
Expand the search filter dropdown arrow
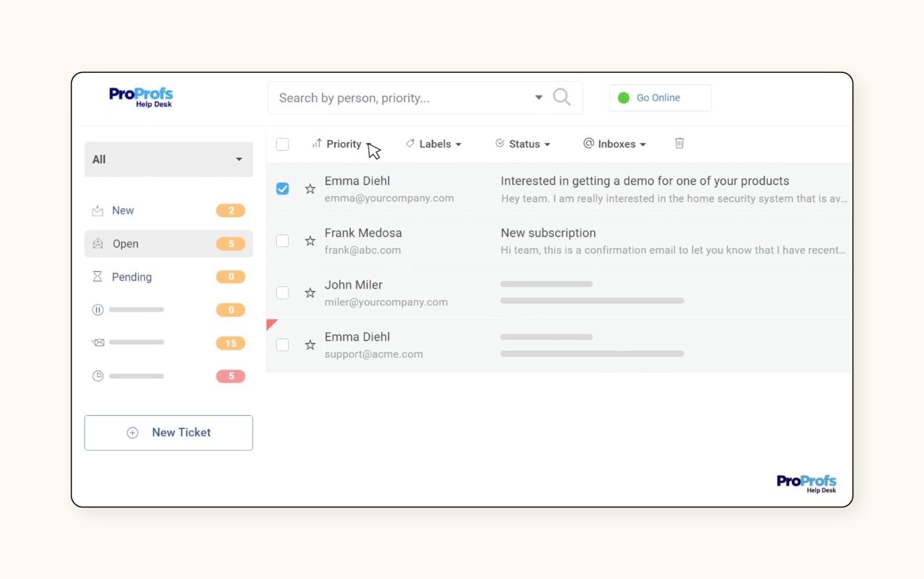538,97
